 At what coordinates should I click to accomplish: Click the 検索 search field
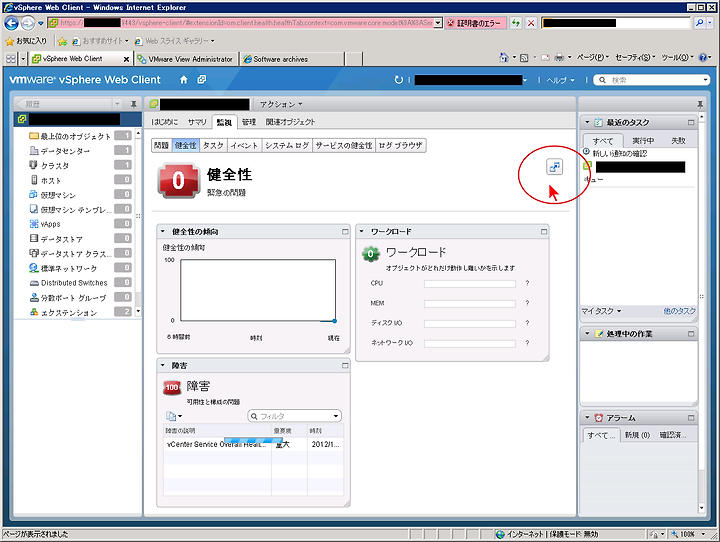654,80
